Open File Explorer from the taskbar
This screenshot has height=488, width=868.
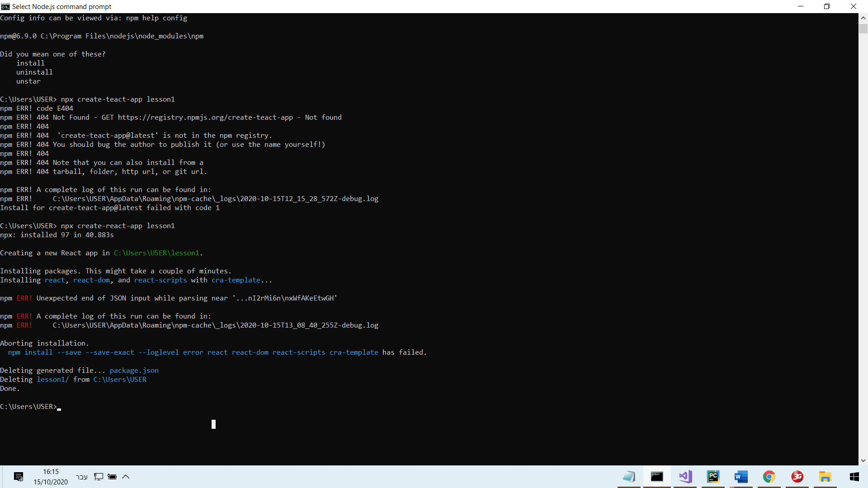click(x=825, y=477)
